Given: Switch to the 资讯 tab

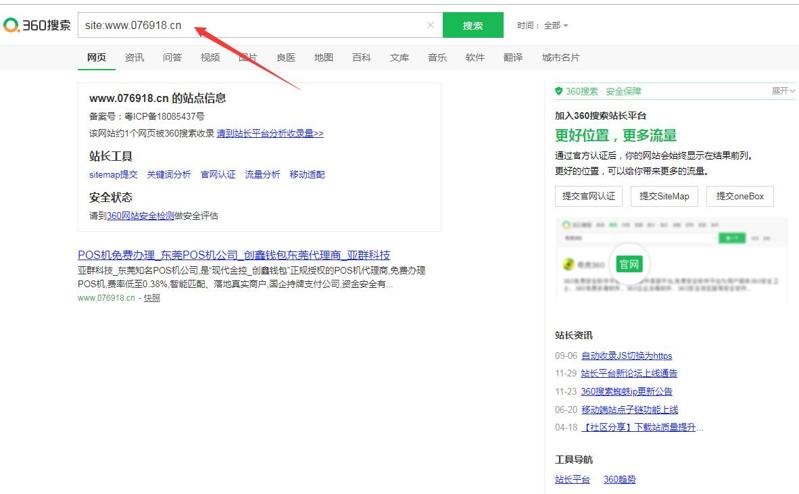Looking at the screenshot, I should 134,57.
